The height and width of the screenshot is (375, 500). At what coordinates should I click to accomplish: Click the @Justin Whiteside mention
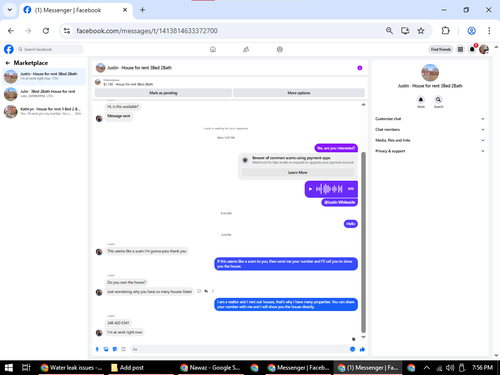pyautogui.click(x=340, y=202)
